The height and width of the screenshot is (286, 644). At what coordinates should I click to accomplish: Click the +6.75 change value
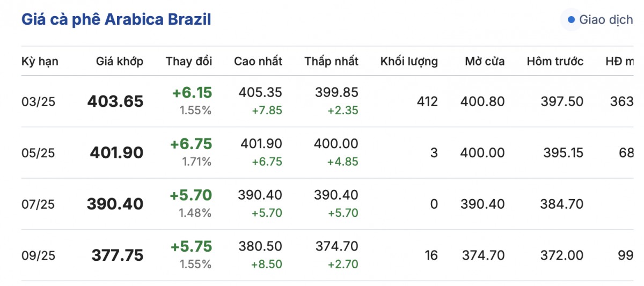point(191,144)
